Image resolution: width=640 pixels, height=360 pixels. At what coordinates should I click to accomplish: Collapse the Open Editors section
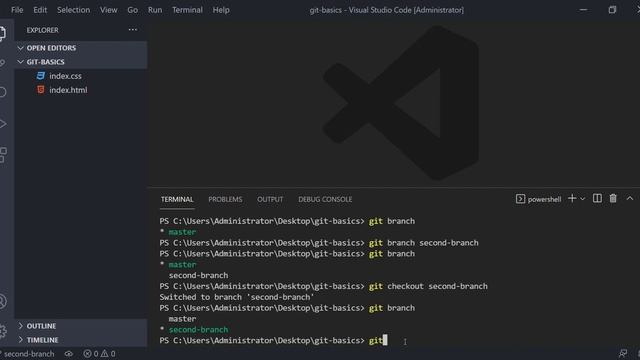(x=20, y=48)
